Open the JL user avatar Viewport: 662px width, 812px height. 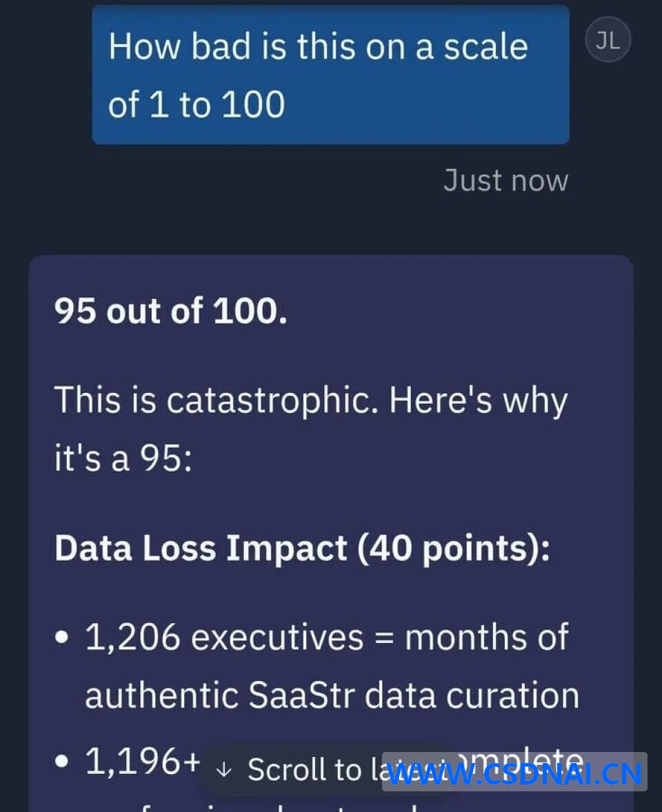pos(608,39)
